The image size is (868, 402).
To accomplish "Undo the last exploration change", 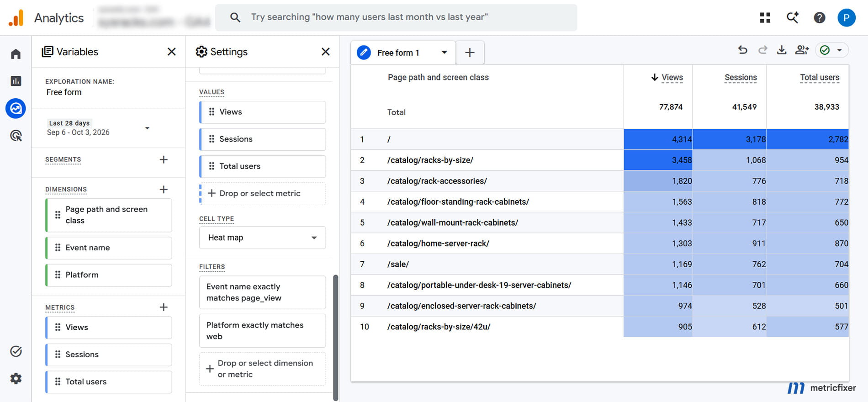I will click(x=743, y=50).
